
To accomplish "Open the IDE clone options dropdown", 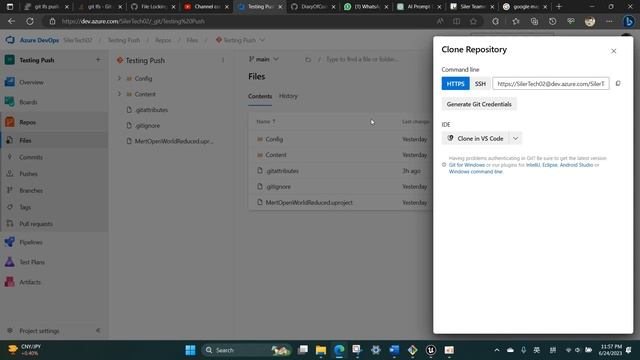I will point(516,138).
